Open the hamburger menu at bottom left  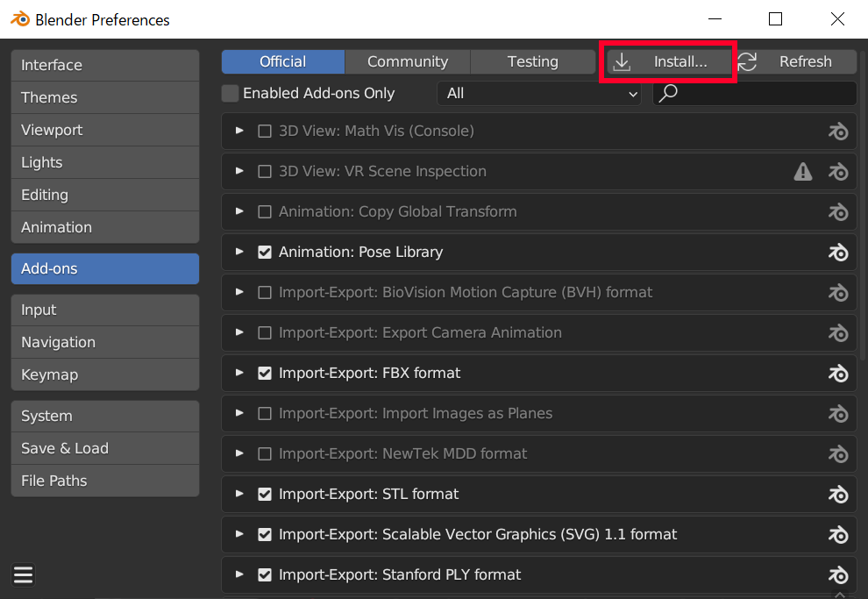click(23, 574)
